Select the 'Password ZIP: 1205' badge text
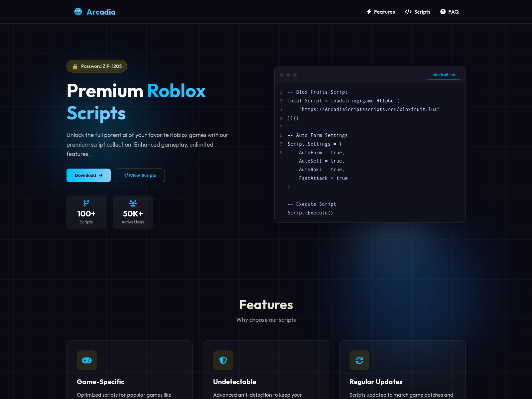 pyautogui.click(x=101, y=66)
